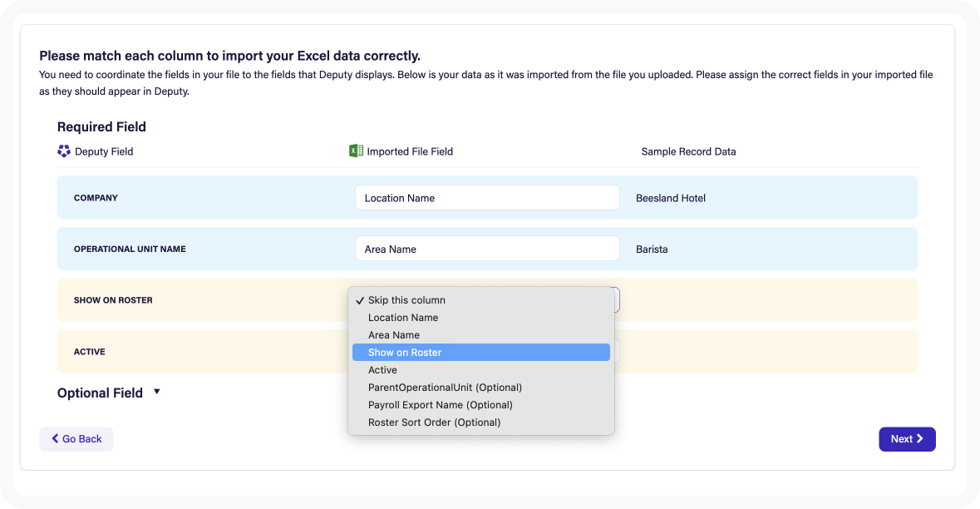Open the Company field dropdown showing Location Name
980x509 pixels.
click(487, 198)
